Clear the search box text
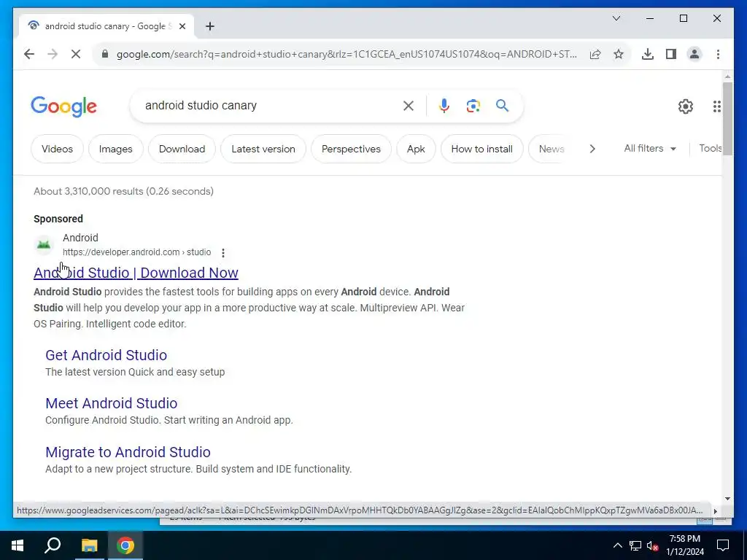 tap(409, 106)
